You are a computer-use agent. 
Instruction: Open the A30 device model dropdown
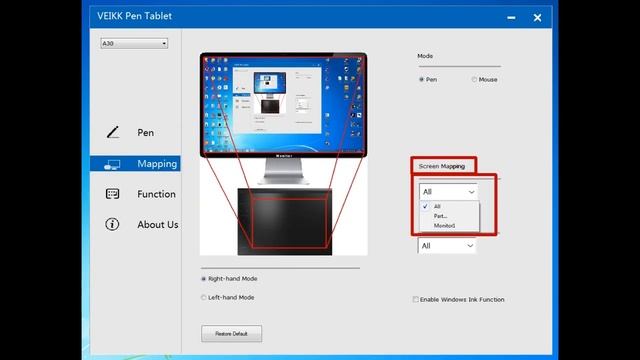point(134,43)
